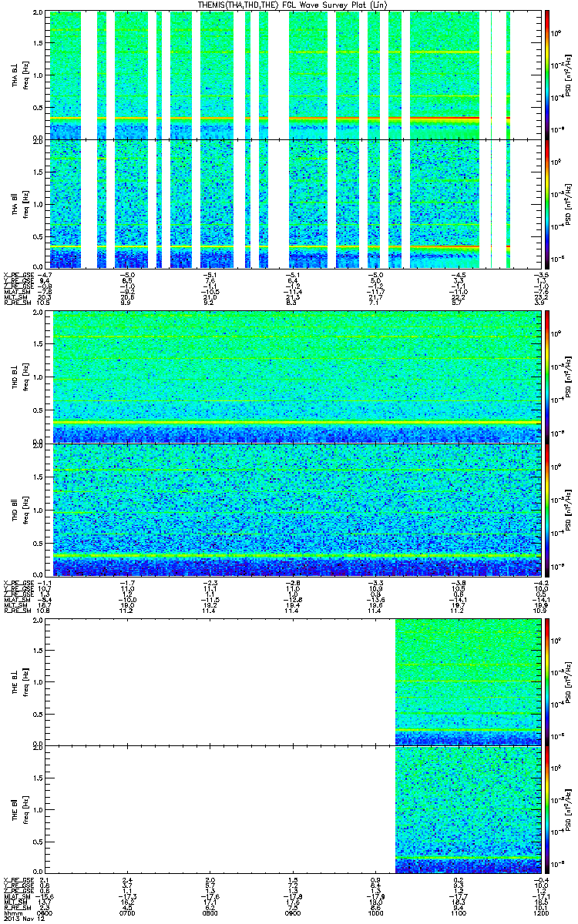The image size is (578, 924).
Task: Click the THE B-parallel PSD color bar
Action: pyautogui.click(x=546, y=809)
